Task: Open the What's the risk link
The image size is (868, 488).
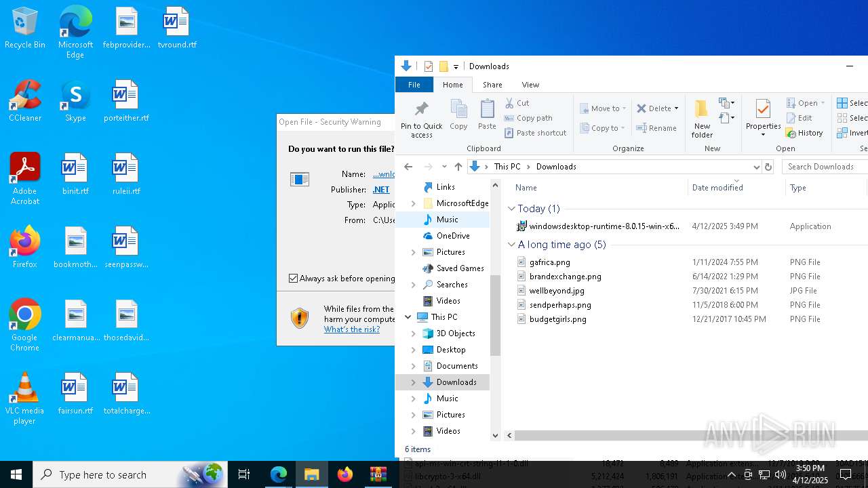Action: (x=351, y=329)
